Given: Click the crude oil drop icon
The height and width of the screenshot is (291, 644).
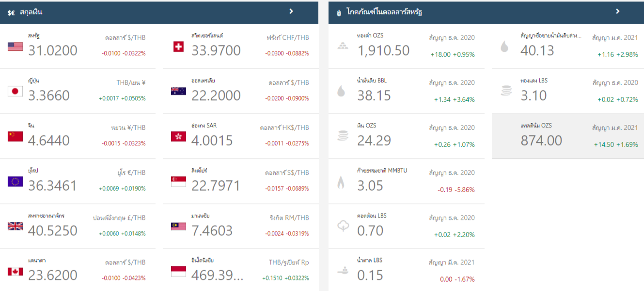Looking at the screenshot, I should tap(341, 92).
